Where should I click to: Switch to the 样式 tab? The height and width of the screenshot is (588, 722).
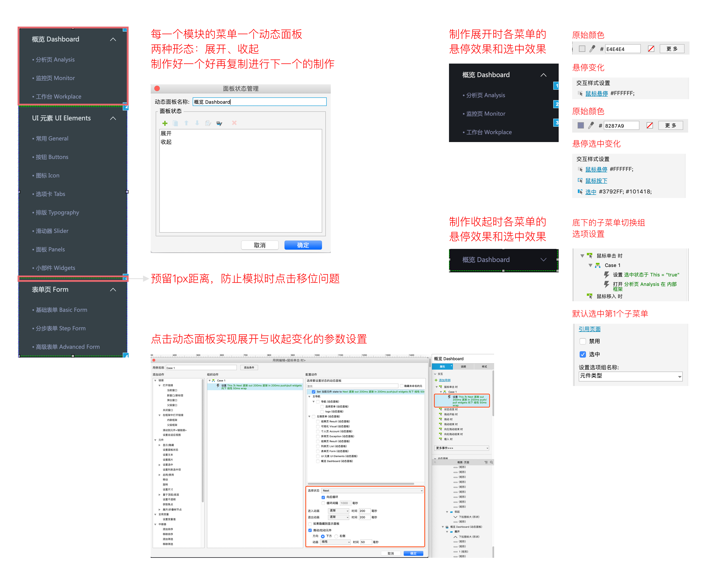[484, 367]
